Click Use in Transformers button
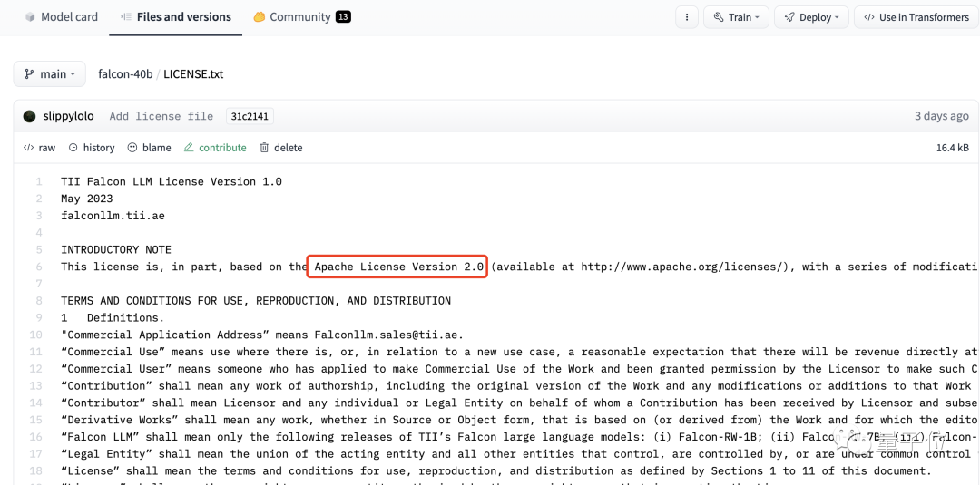Image resolution: width=980 pixels, height=485 pixels. [916, 17]
